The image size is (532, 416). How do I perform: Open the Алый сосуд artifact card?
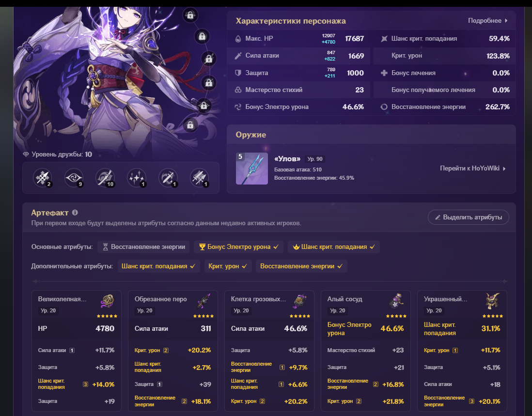(366, 351)
